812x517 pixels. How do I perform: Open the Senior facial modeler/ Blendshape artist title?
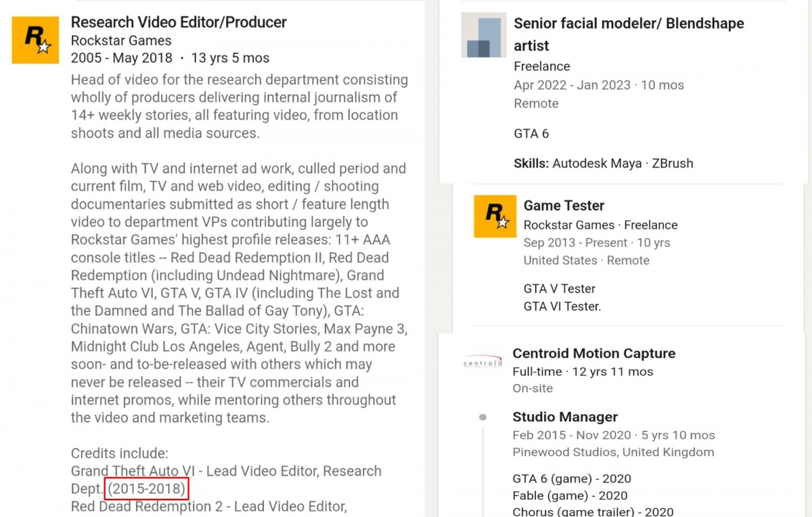629,35
